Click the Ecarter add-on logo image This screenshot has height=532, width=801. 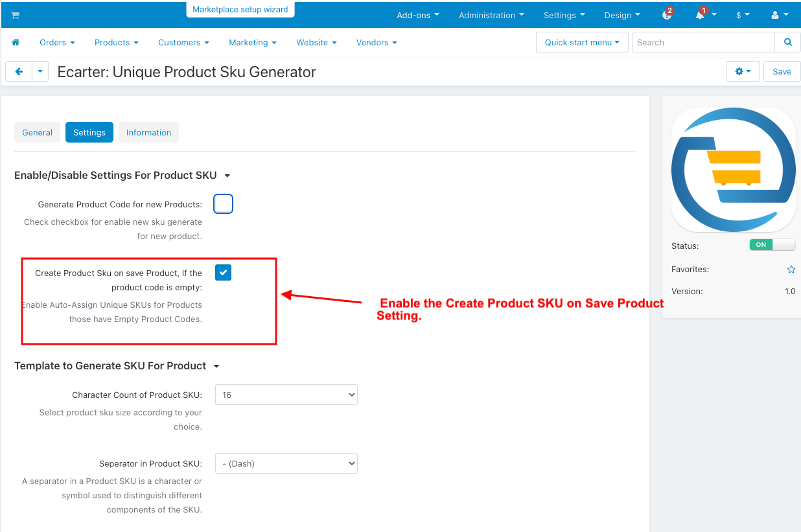734,170
